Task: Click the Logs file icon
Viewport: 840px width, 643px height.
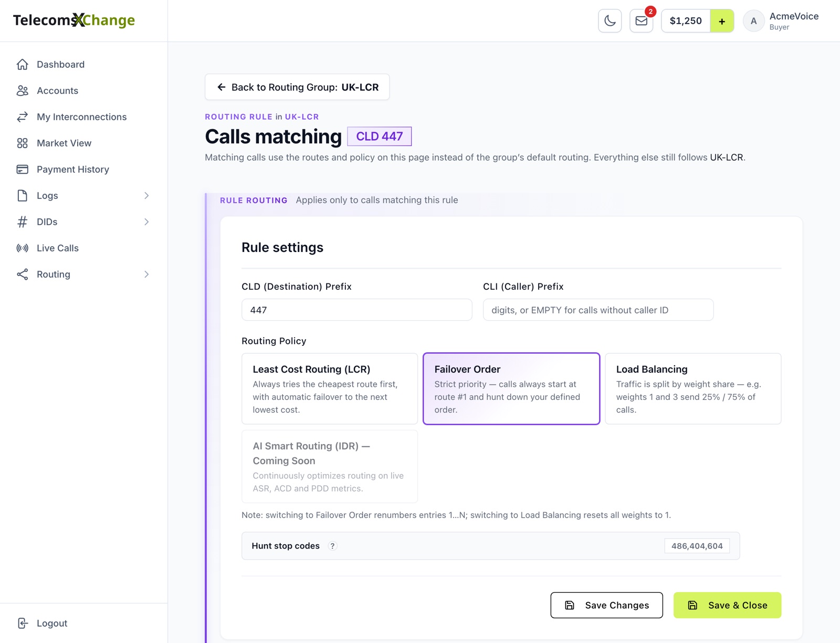Action: (22, 196)
